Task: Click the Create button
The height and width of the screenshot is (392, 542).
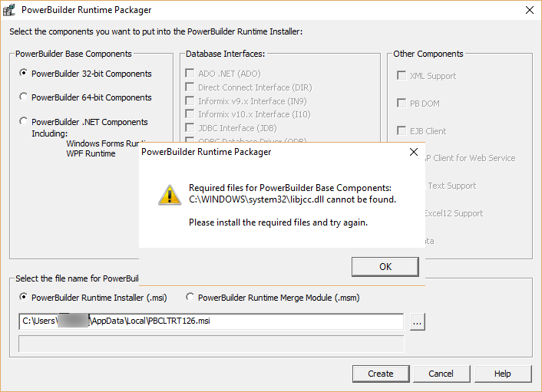Action: click(x=381, y=374)
